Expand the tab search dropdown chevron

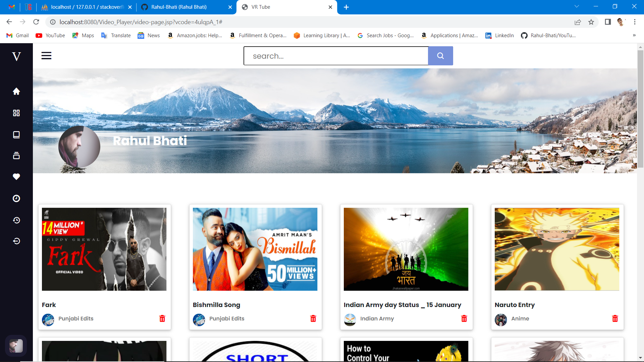[577, 6]
